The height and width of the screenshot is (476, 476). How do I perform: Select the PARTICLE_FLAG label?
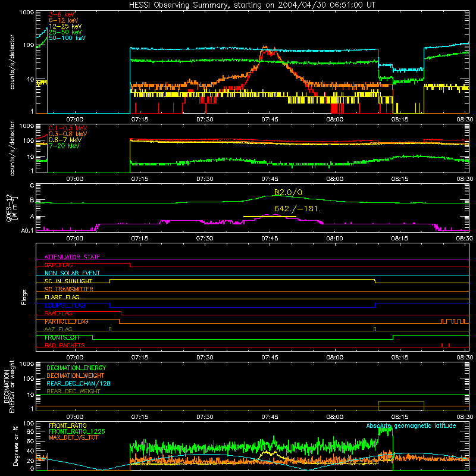click(x=67, y=321)
